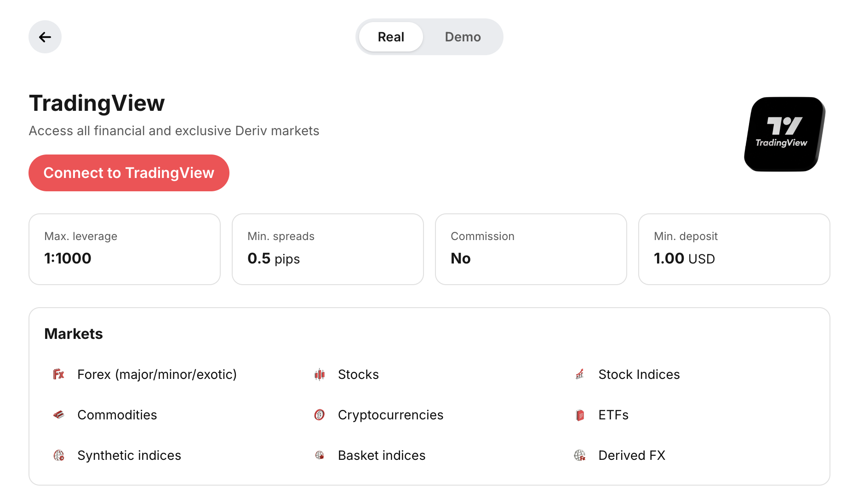This screenshot has height=504, width=858.
Task: Select the Stock Indices label
Action: 639,374
